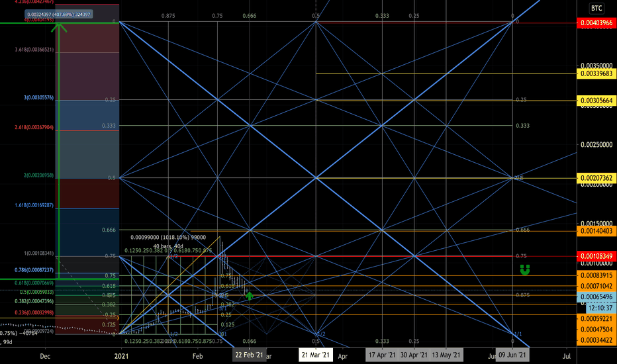Click the green up arrow near 22 Feb
The image size is (617, 364).
[250, 296]
